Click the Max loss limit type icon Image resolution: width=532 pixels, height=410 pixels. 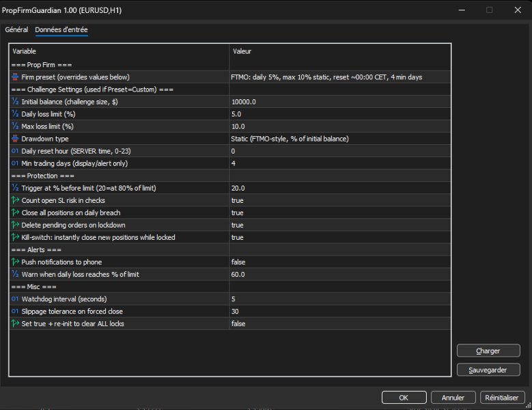click(15, 126)
